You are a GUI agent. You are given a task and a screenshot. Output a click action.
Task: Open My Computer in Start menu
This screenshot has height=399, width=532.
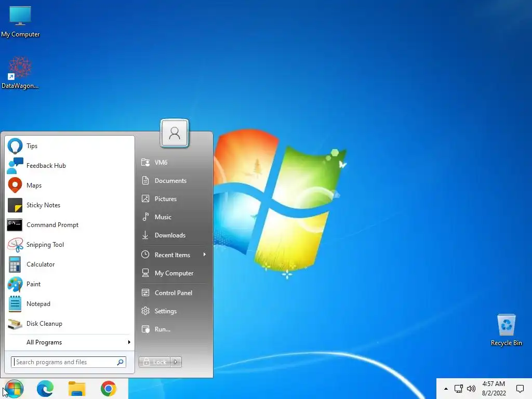(x=174, y=273)
